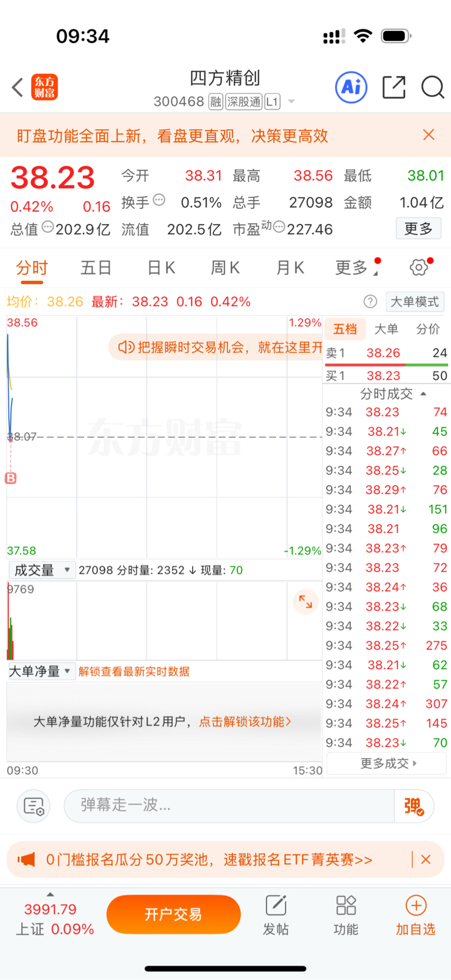This screenshot has height=980, width=451.
Task: Tap the 市盈 info icon
Action: tap(280, 227)
